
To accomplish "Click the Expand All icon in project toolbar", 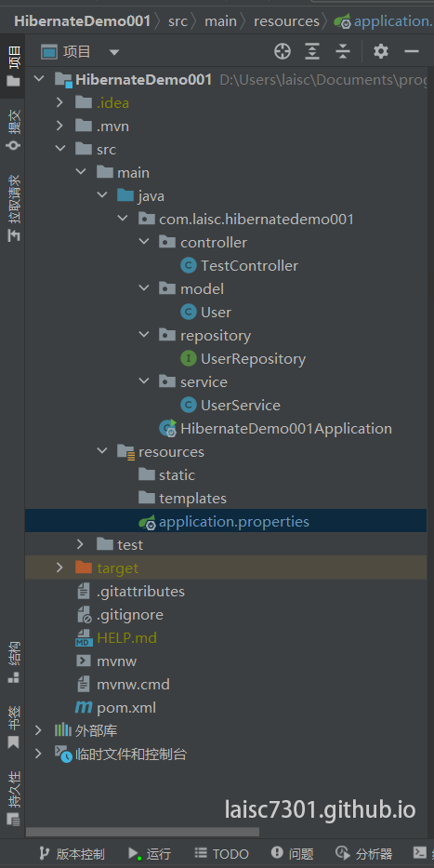I will pyautogui.click(x=312, y=52).
